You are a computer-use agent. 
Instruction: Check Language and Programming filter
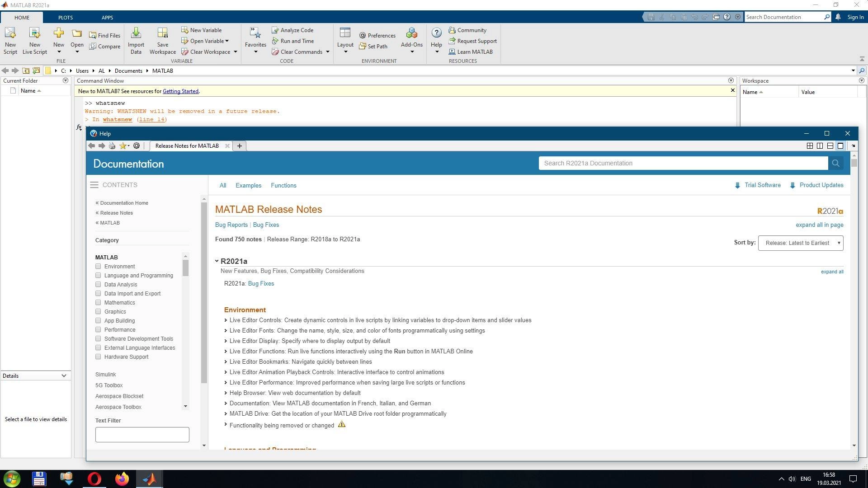click(x=98, y=275)
